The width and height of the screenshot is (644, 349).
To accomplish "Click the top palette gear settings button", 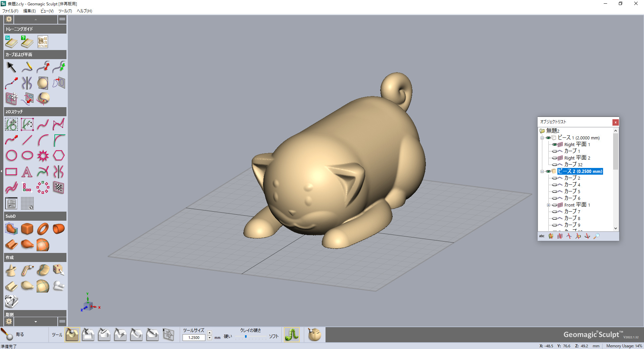I will tap(9, 19).
